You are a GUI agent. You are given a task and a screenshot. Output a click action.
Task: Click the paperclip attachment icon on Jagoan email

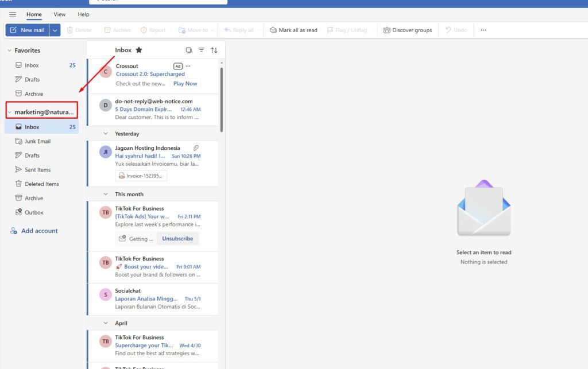196,148
